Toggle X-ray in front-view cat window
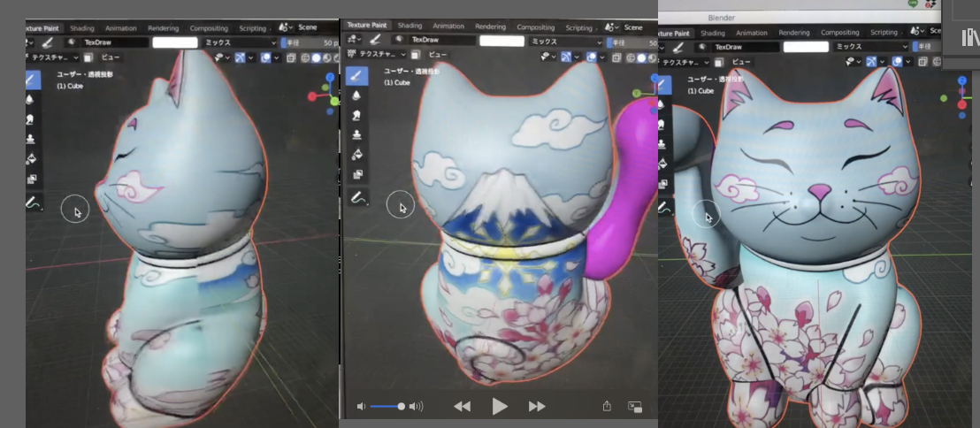The image size is (980, 428). (923, 62)
